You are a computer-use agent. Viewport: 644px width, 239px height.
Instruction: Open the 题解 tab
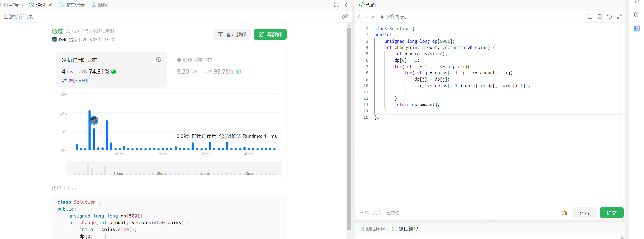[x=100, y=5]
